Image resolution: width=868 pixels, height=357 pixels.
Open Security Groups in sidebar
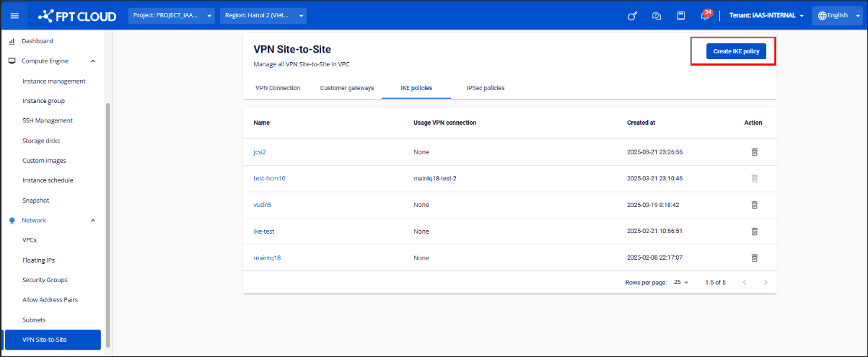pos(45,280)
